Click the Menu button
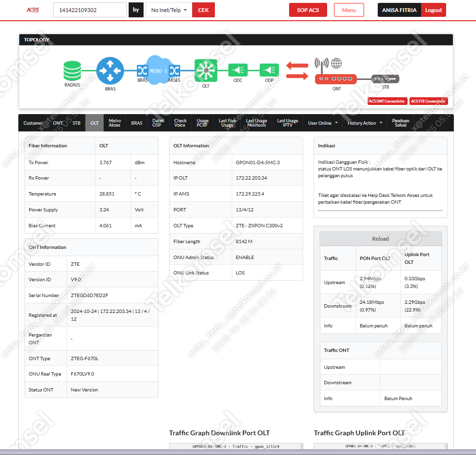The height and width of the screenshot is (455, 476). pos(349,10)
